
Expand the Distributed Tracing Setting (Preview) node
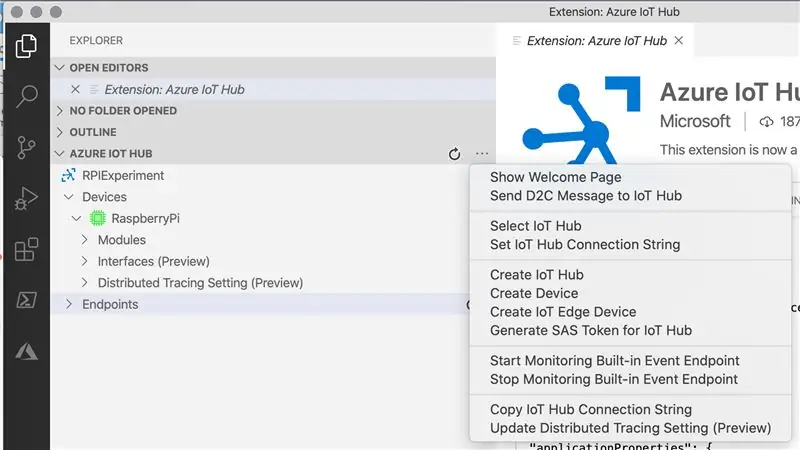85,283
